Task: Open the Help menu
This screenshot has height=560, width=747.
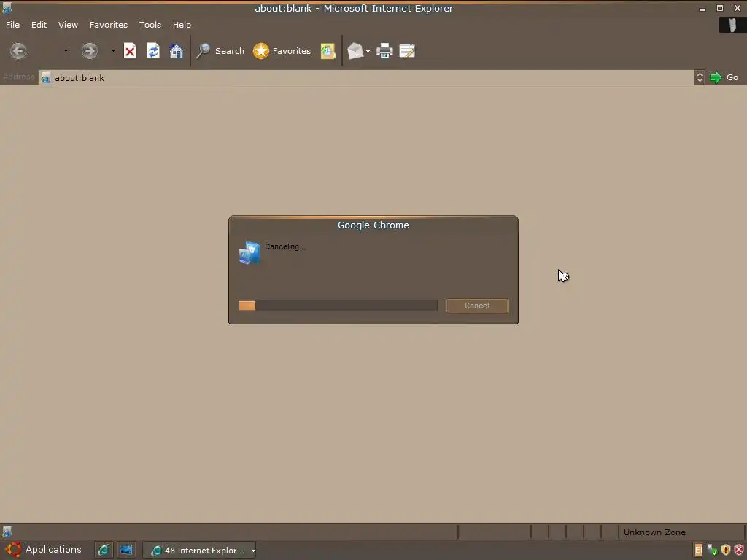Action: [182, 25]
